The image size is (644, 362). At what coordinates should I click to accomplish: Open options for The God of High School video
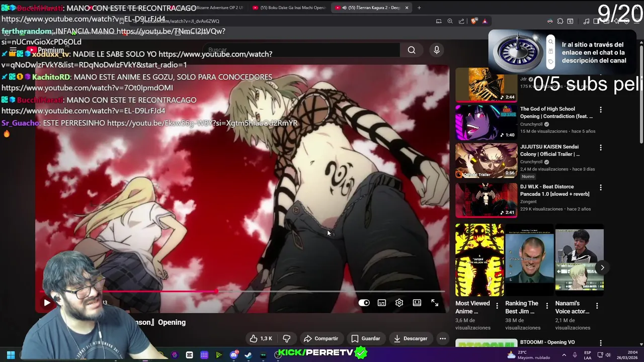tap(600, 109)
